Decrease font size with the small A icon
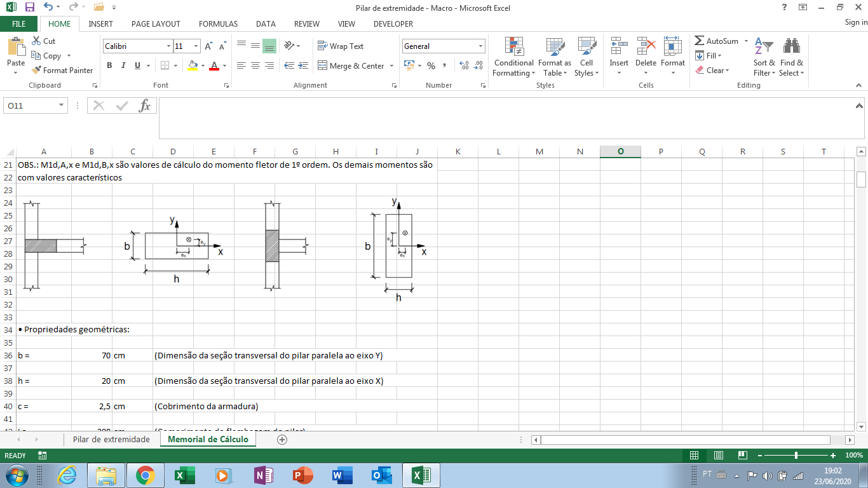The height and width of the screenshot is (488, 868). click(x=222, y=46)
